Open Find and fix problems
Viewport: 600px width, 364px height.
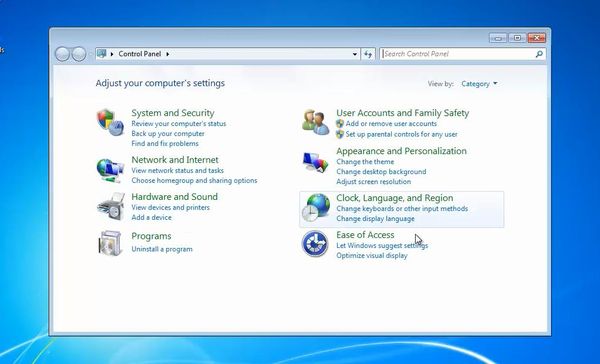click(x=165, y=144)
